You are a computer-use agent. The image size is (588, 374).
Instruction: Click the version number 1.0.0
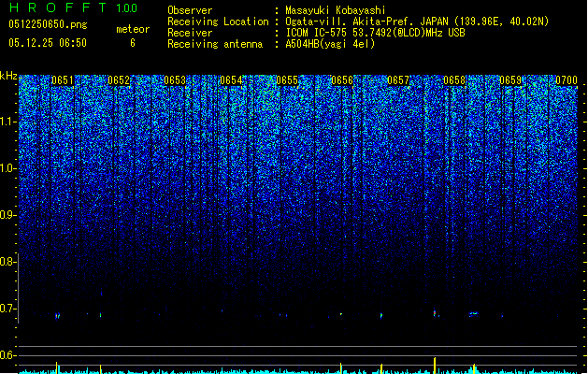[x=127, y=8]
